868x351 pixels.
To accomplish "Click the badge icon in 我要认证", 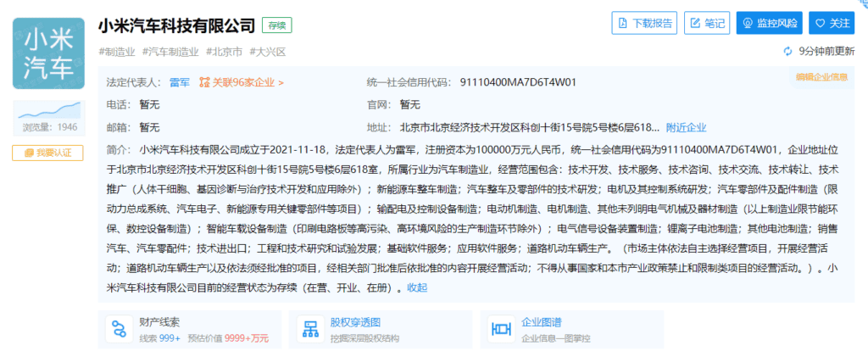I will pos(29,153).
